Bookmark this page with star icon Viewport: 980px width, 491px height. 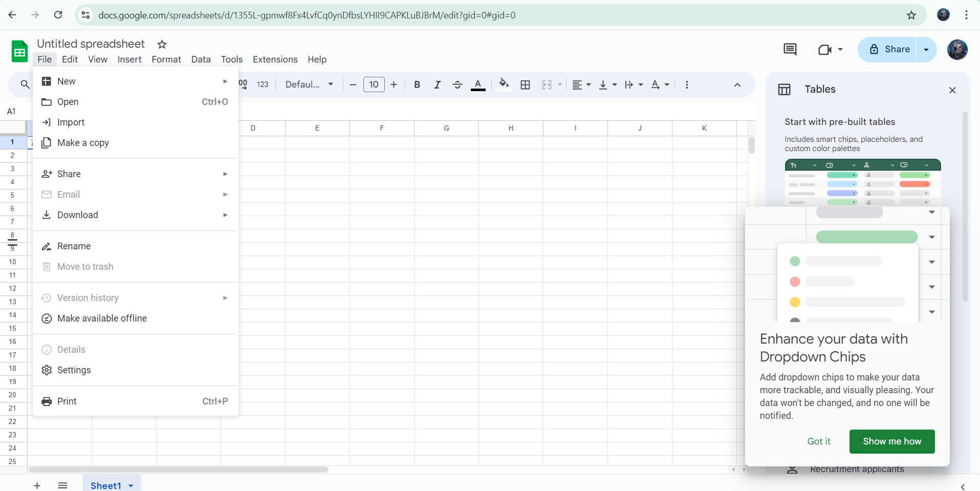tap(911, 15)
